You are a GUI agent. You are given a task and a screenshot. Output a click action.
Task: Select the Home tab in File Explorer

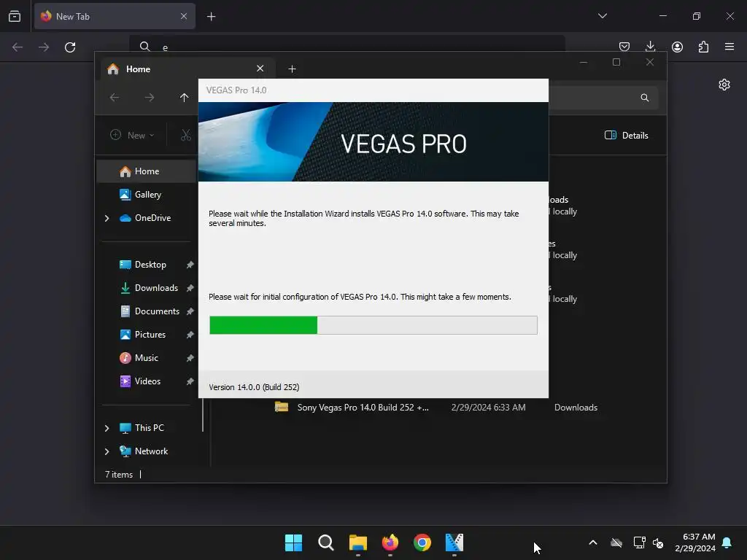[x=187, y=69]
